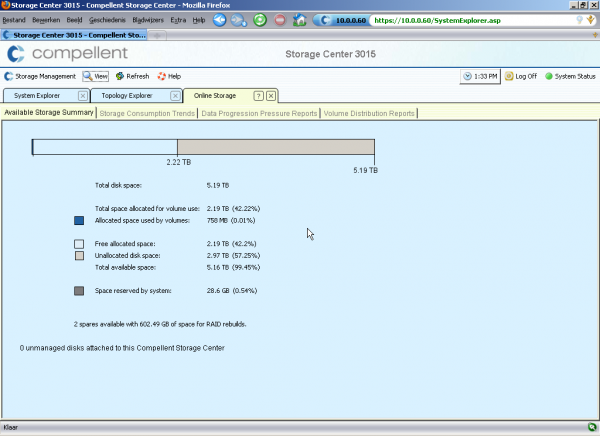Switch to the Topology Explorer tab
The width and height of the screenshot is (600, 436).
[127, 96]
